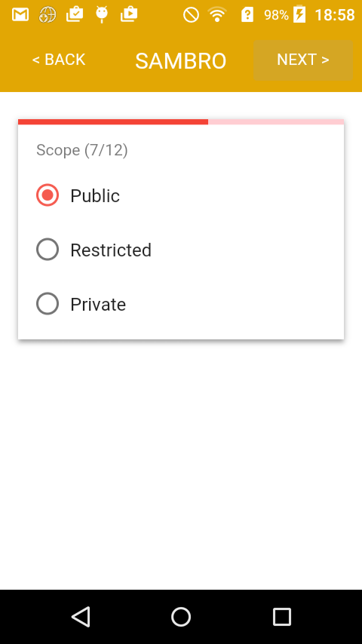The height and width of the screenshot is (644, 362).
Task: Tap the Android back navigation triangle
Action: [x=81, y=617]
